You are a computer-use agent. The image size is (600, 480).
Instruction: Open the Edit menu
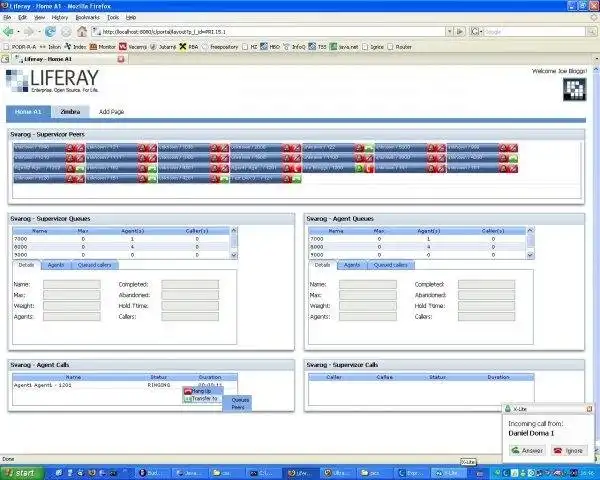pyautogui.click(x=22, y=17)
